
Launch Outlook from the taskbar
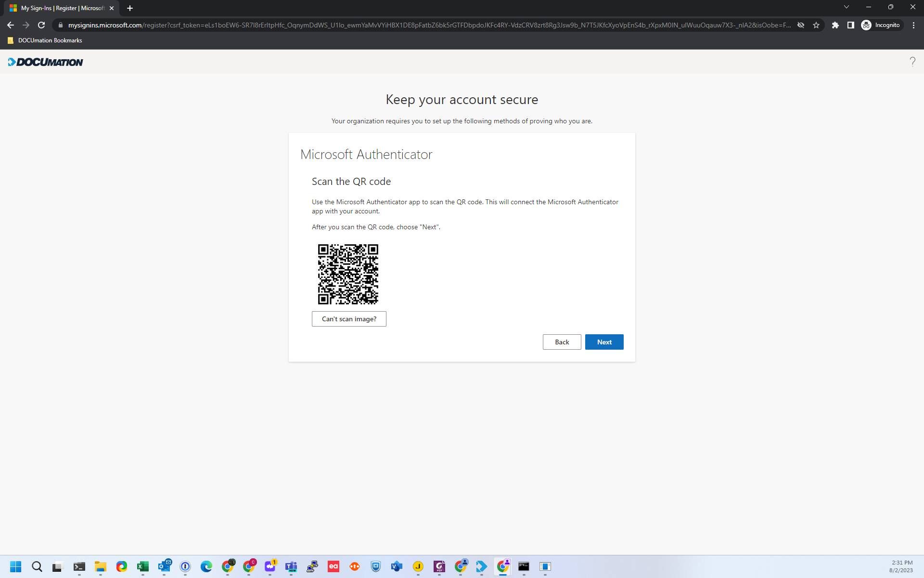165,567
